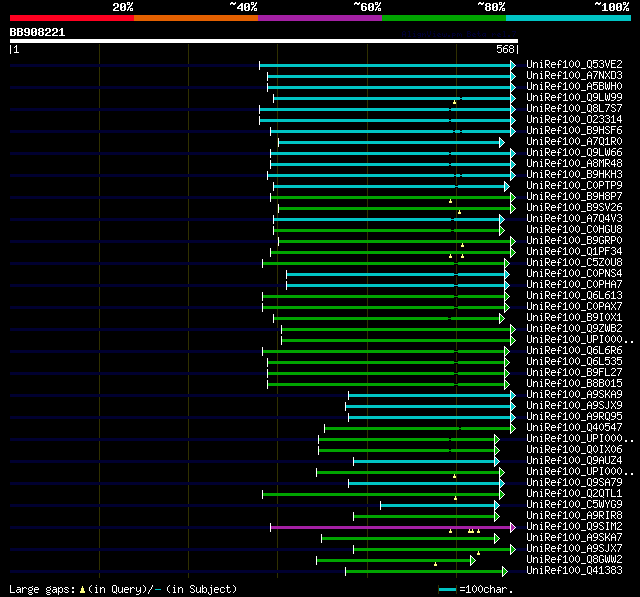Select the UniRef100_C0PTP9 label
Viewport: 640px width, 597px height.
574,186
